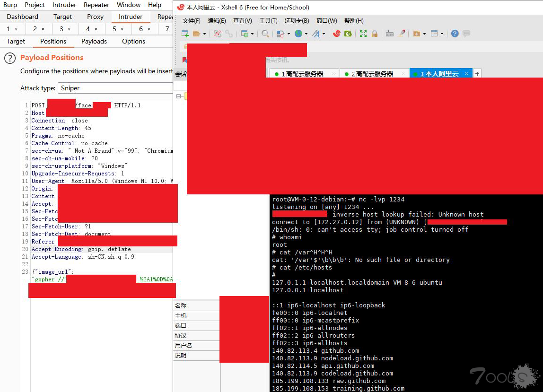Launch the green Xftp icon in Xshell toolbar
The image size is (543, 392).
click(348, 34)
